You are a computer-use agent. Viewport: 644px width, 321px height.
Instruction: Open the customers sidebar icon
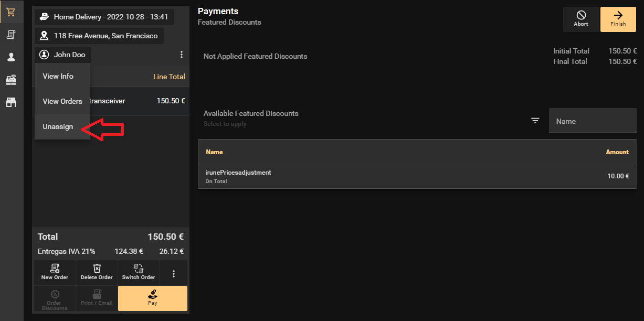coord(10,57)
